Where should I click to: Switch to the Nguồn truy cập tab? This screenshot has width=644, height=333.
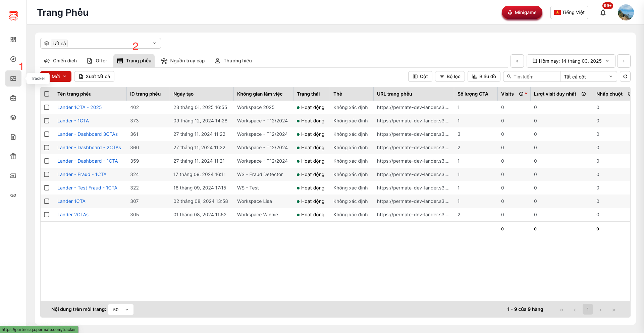tap(183, 61)
